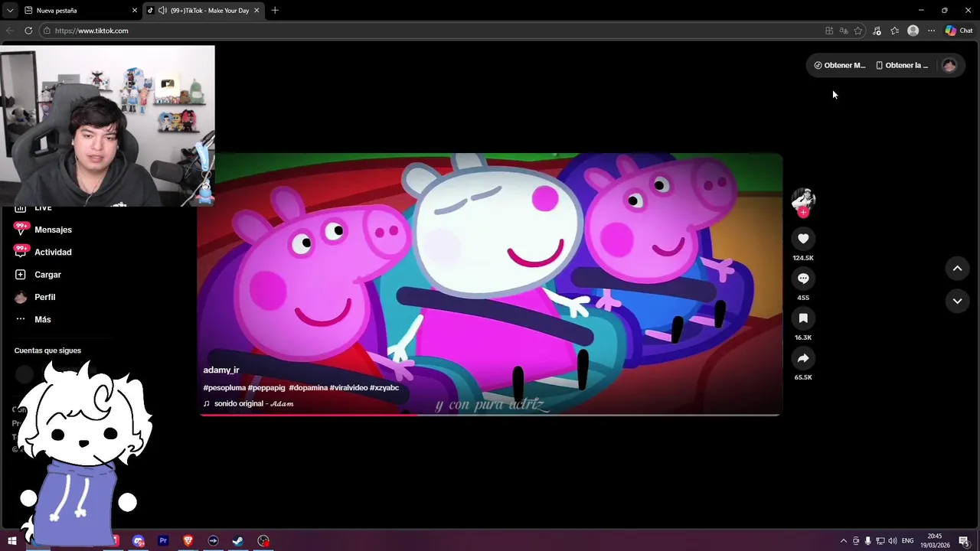Open the system volume icon
The image size is (980, 551).
coord(893,541)
